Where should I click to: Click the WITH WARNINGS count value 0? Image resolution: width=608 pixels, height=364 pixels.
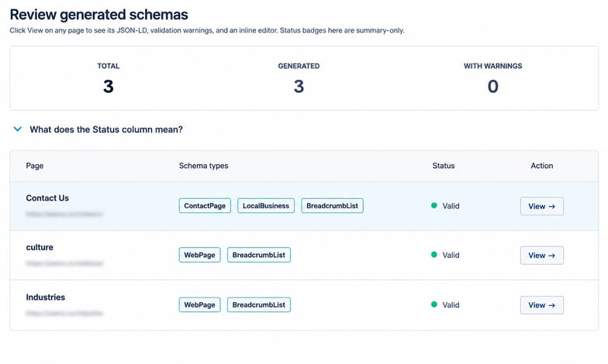tap(493, 86)
